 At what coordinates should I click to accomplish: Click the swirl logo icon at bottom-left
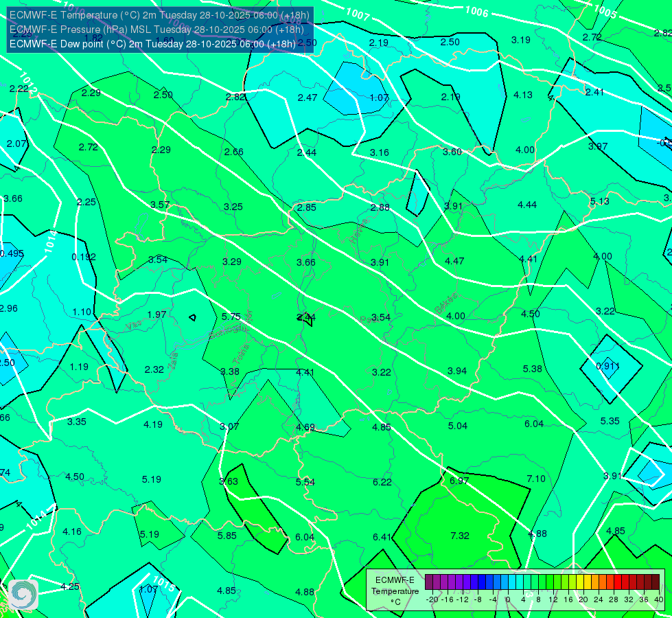tap(23, 595)
